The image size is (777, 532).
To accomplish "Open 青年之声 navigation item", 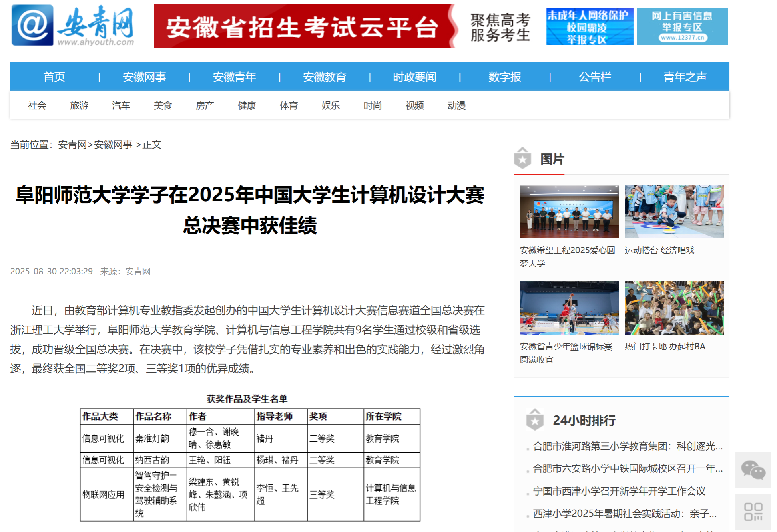I will [x=685, y=77].
